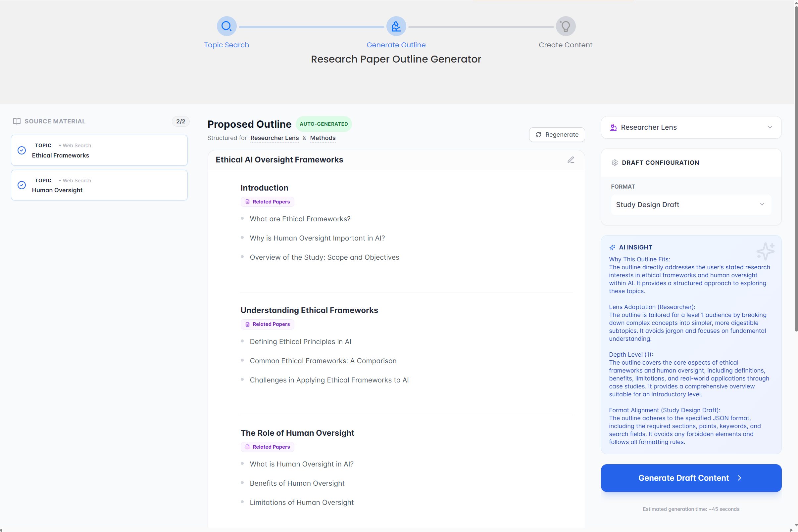The height and width of the screenshot is (532, 798).
Task: Open Related Papers under Role of Human Oversight
Action: [x=268, y=447]
